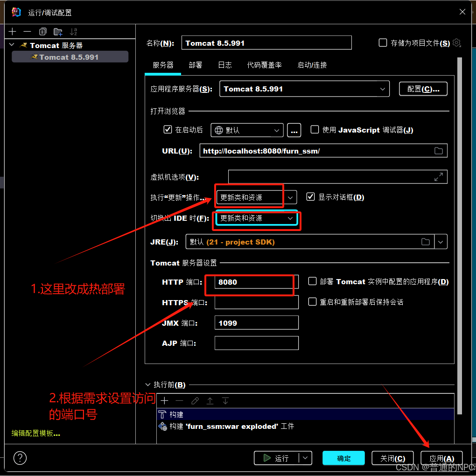476x476 pixels.
Task: Click the URL input field
Action: 323,151
